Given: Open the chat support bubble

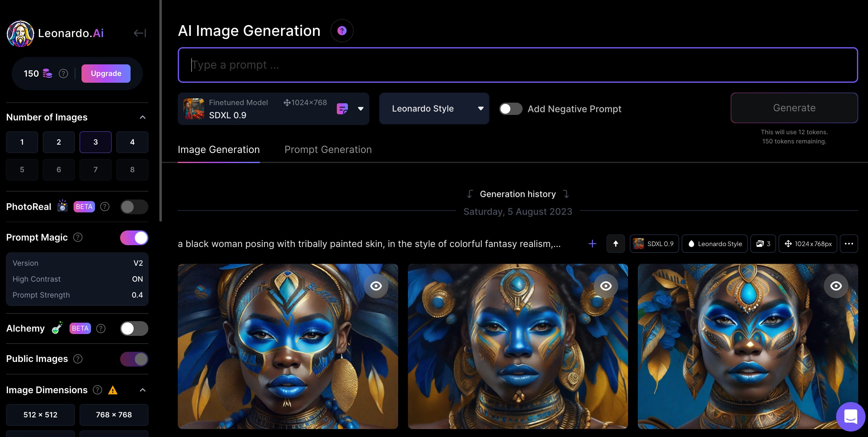Looking at the screenshot, I should tap(850, 416).
